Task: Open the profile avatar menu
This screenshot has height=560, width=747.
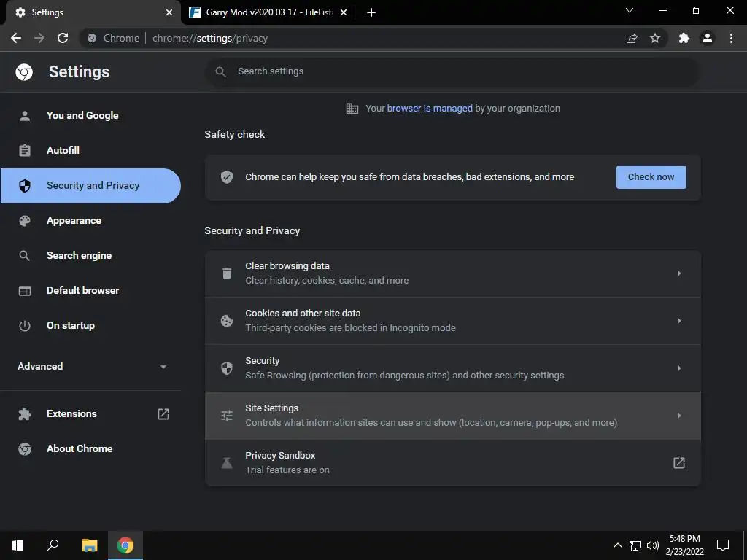Action: (x=708, y=38)
